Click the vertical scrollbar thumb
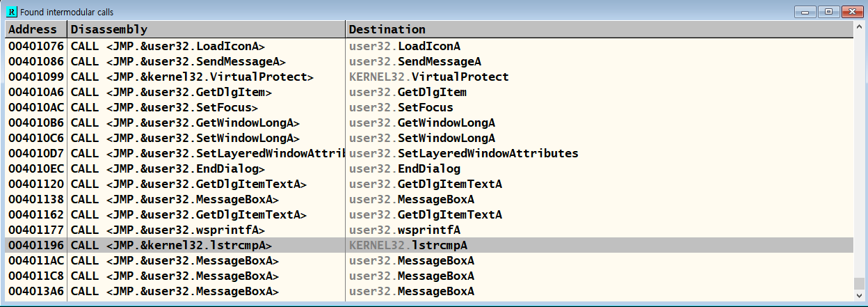Image resolution: width=868 pixels, height=307 pixels. point(860,285)
